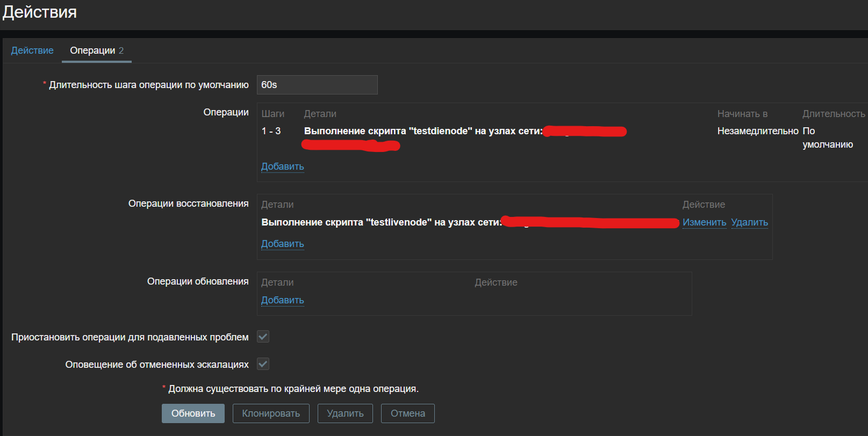Toggle notification about canceled escalations checkbox
Viewport: 868px width, 436px height.
263,364
